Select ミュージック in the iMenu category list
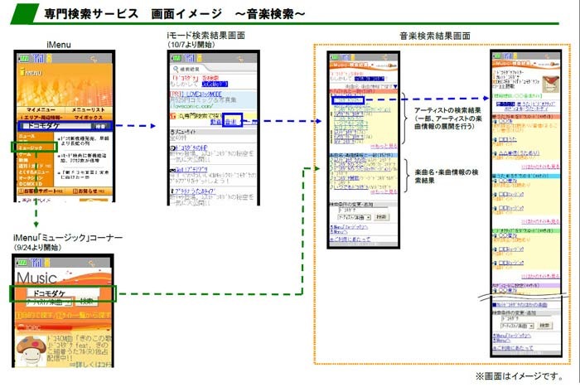This screenshot has height=392, width=580. tap(31, 148)
